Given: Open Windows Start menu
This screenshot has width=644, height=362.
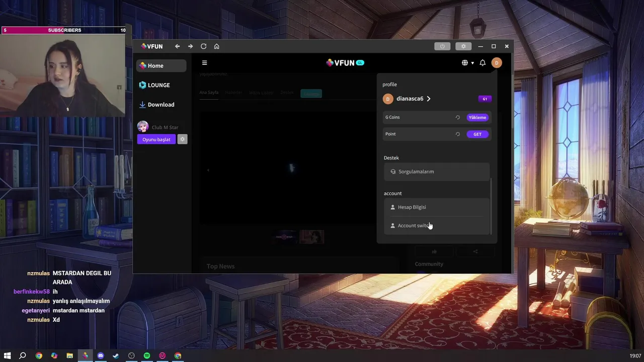Looking at the screenshot, I should [x=7, y=355].
